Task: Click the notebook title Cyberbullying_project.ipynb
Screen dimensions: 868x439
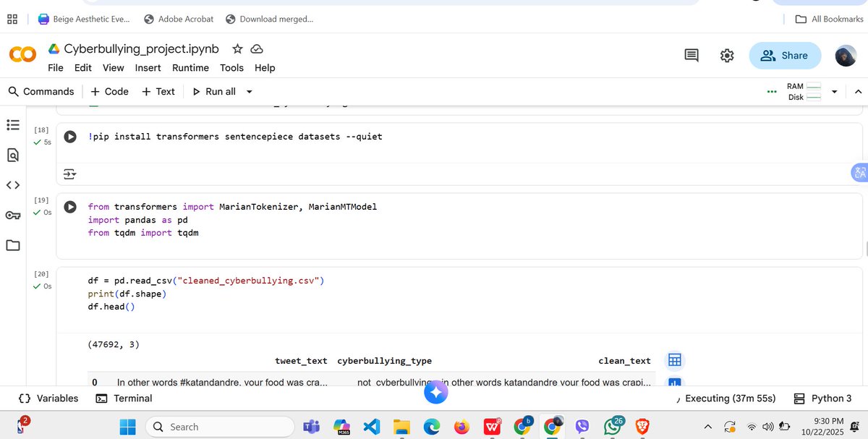Action: tap(141, 49)
